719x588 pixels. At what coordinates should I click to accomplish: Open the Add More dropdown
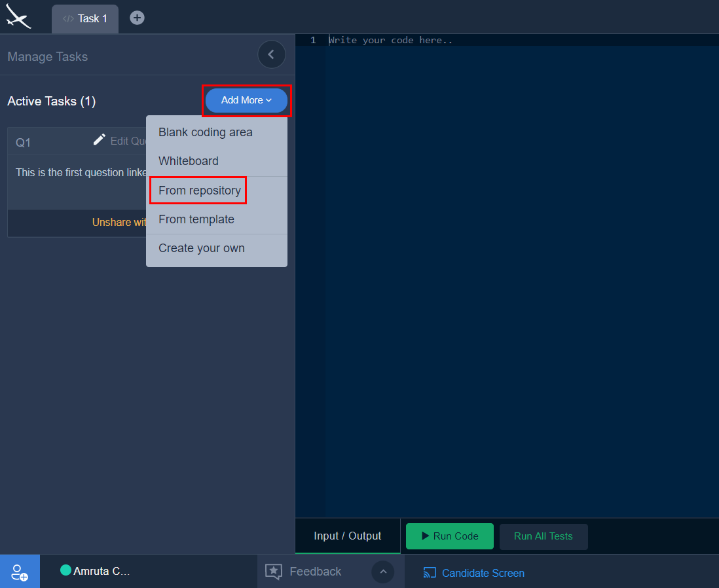tap(246, 100)
